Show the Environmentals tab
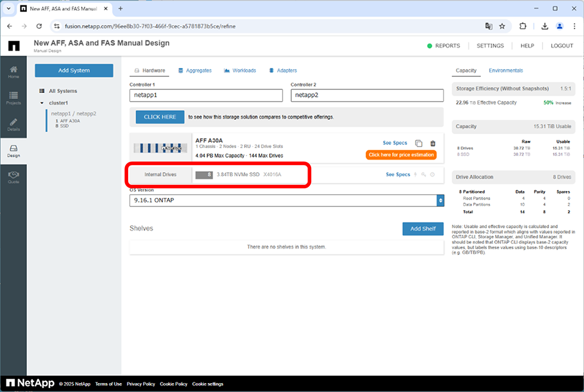Viewport: 584px width, 392px height. click(x=506, y=70)
